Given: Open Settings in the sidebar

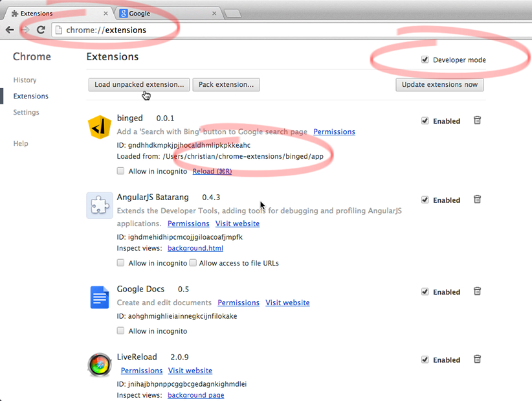Looking at the screenshot, I should (26, 112).
